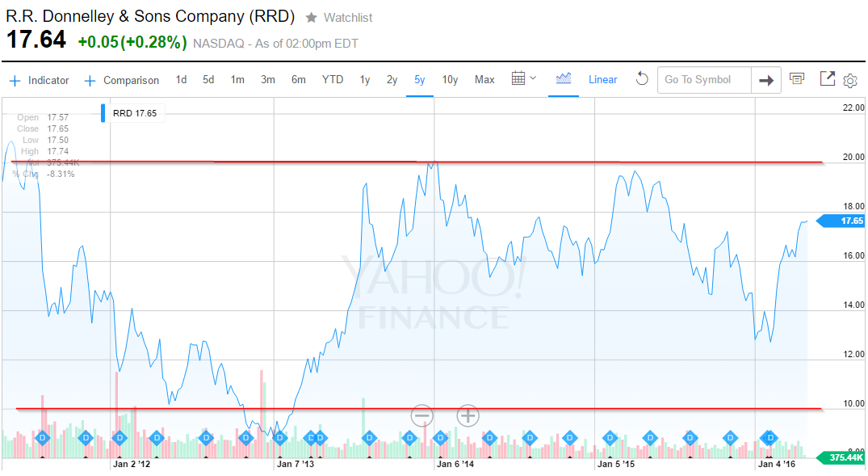This screenshot has width=868, height=476.
Task: Add a Comparison symbol
Action: tap(122, 81)
